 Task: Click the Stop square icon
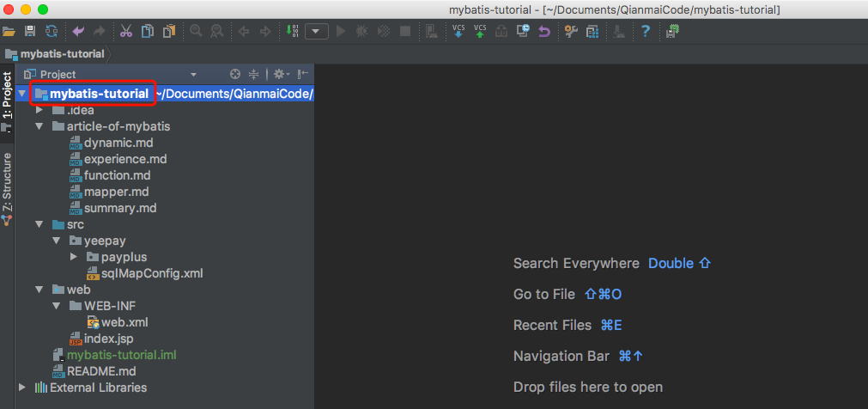405,32
